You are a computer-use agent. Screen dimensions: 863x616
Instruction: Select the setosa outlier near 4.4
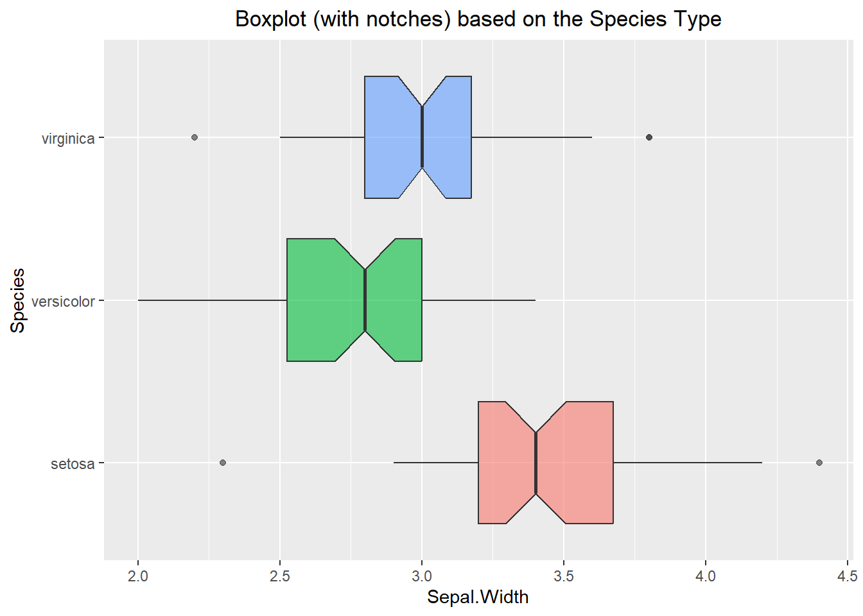point(819,463)
